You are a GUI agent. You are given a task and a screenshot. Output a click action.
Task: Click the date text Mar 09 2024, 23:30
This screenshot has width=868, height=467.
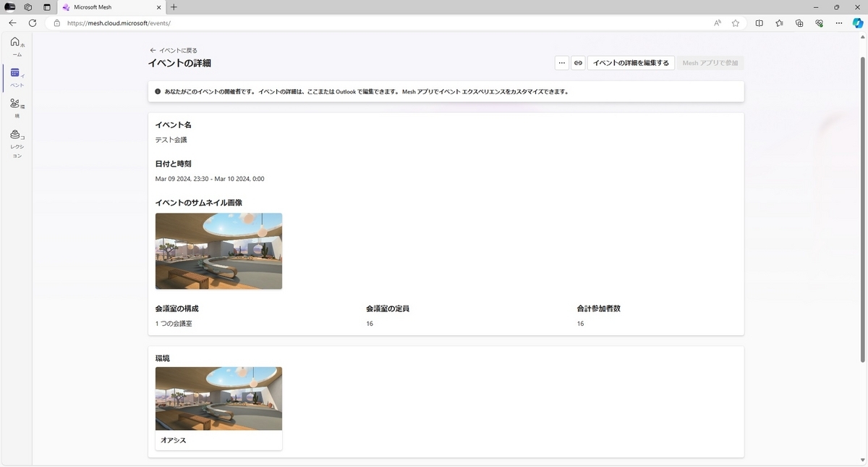(182, 179)
